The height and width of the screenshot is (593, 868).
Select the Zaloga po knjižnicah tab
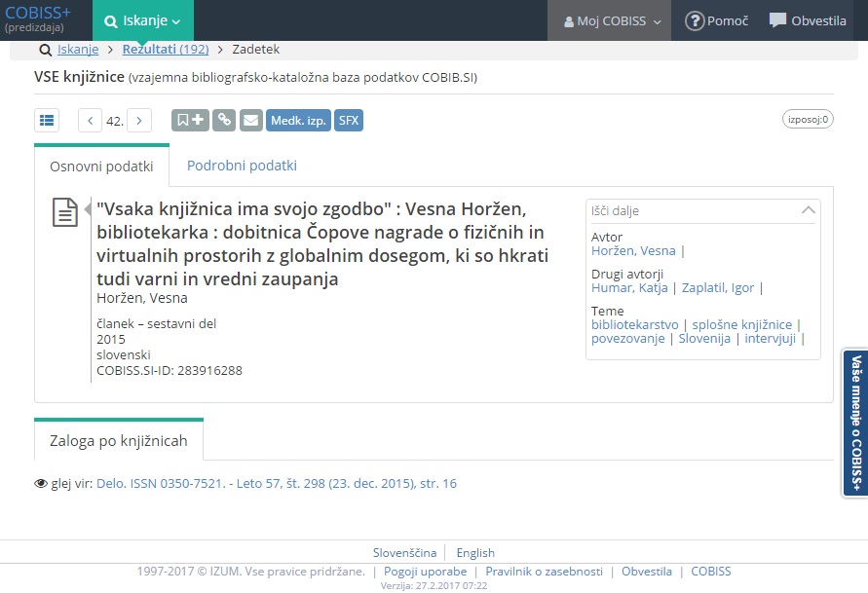(x=118, y=439)
